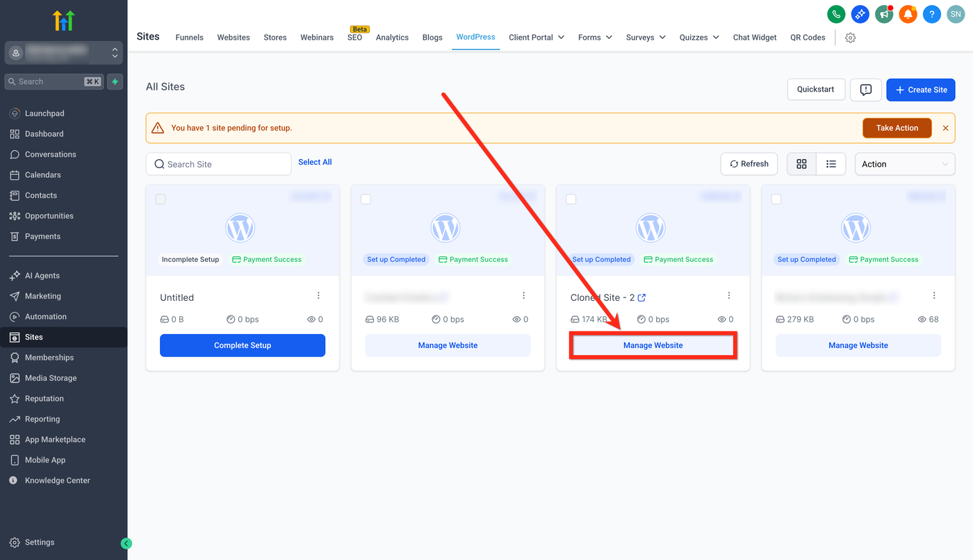This screenshot has width=973, height=560.
Task: Open three-dot menu for Cloned Site - 2
Action: click(x=729, y=295)
